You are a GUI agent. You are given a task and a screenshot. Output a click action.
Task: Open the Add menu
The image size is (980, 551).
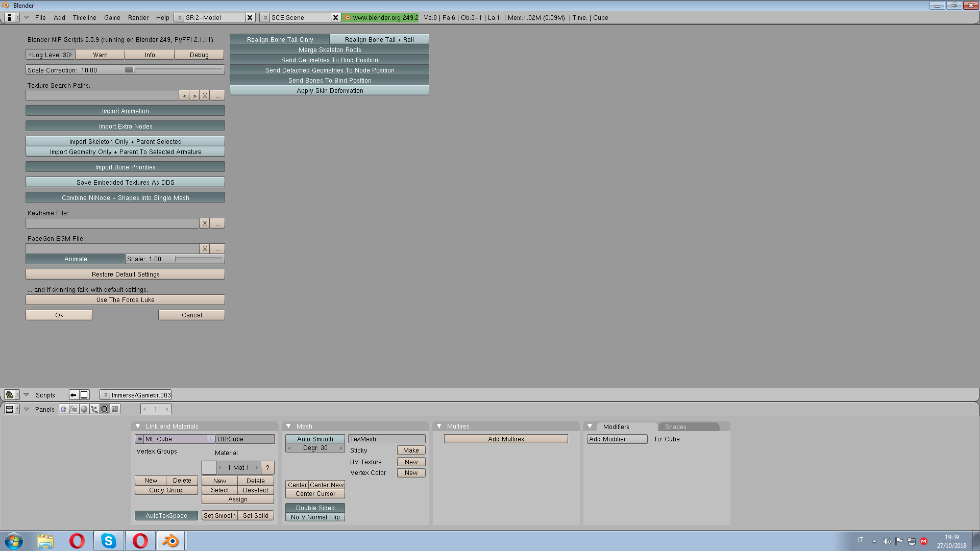click(x=60, y=17)
